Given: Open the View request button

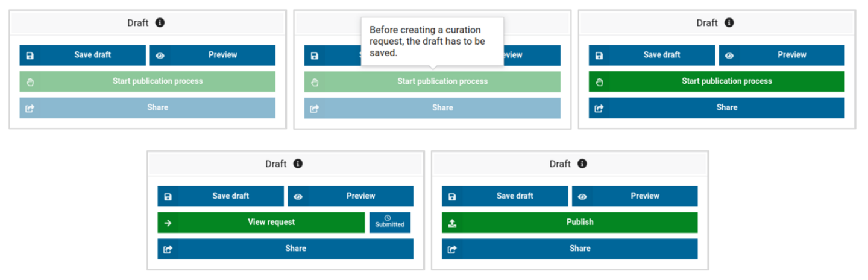Looking at the screenshot, I should 271,222.
